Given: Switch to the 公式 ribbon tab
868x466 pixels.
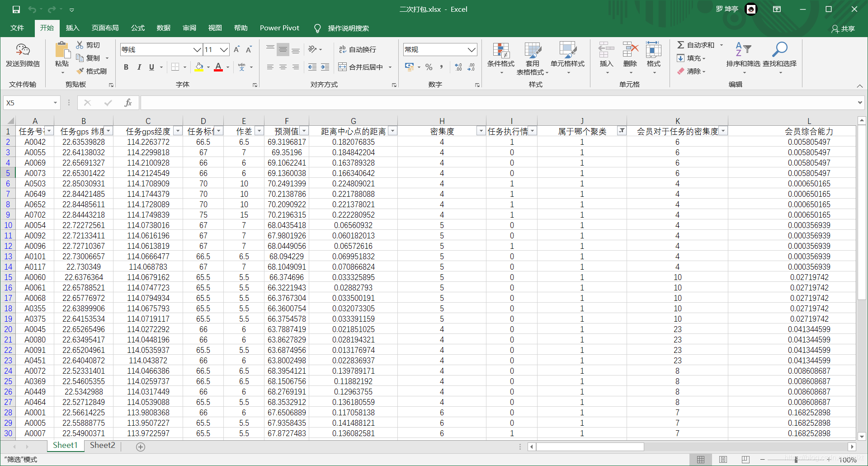Looking at the screenshot, I should click(x=137, y=28).
